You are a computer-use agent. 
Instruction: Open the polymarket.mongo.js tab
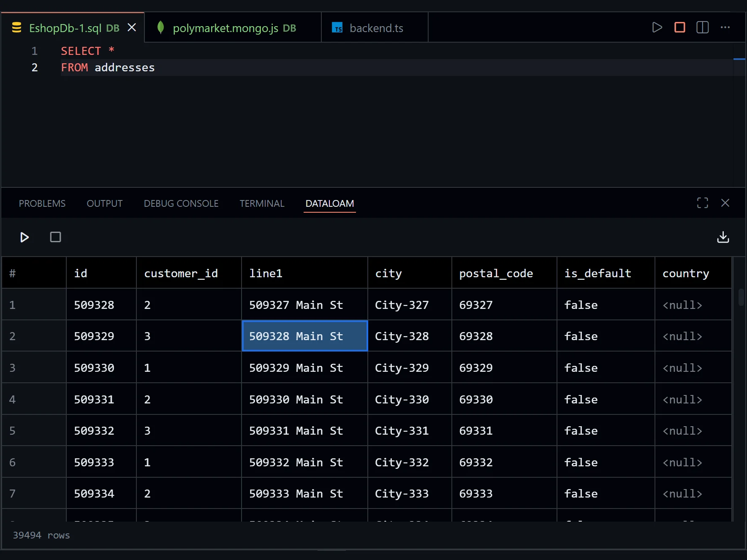tap(233, 28)
